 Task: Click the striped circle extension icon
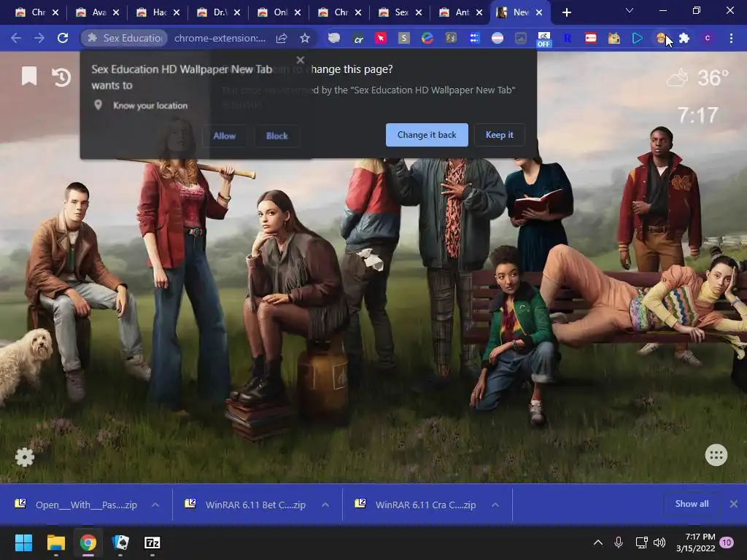click(x=498, y=38)
